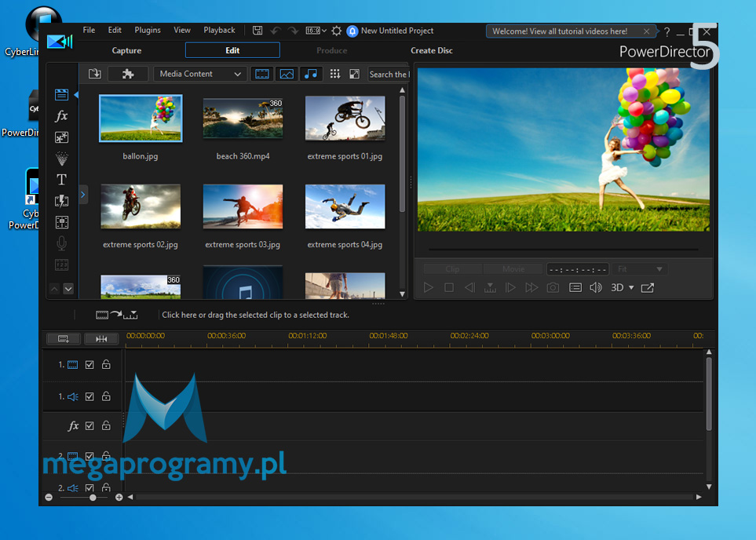The height and width of the screenshot is (540, 756).
Task: Undock the preview window
Action: click(x=648, y=288)
